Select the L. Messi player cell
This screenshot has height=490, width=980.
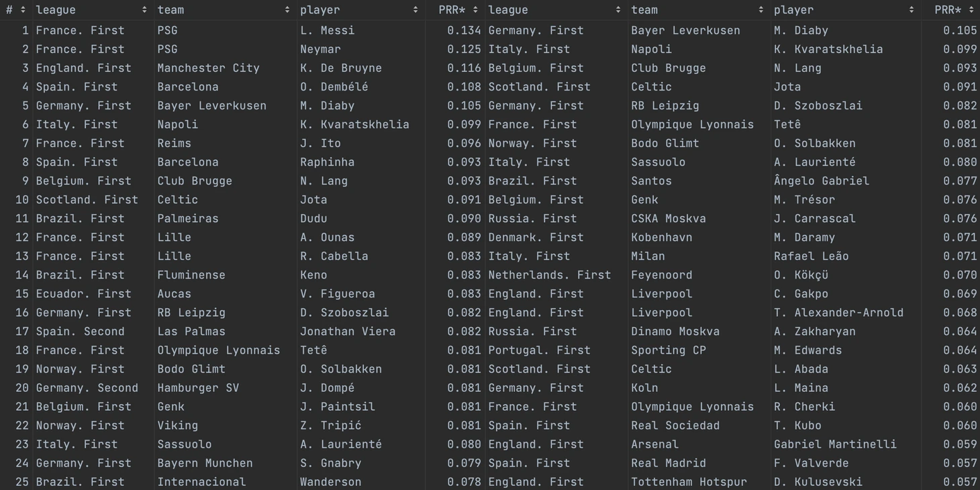tap(327, 30)
